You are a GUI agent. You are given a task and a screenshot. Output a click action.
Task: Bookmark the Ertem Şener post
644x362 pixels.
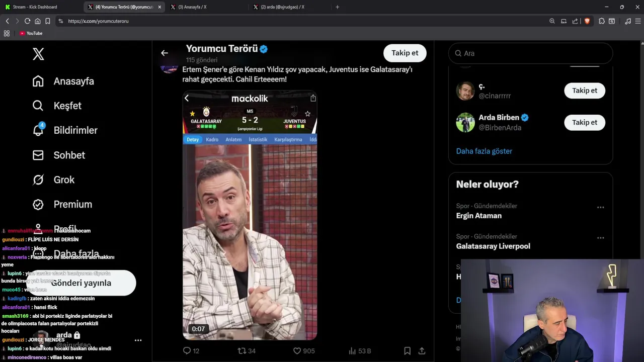pyautogui.click(x=407, y=351)
